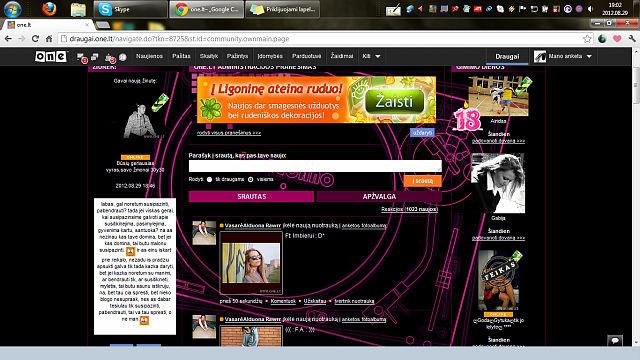Open the Žaidimai menu item
The image size is (640, 360).
[342, 56]
